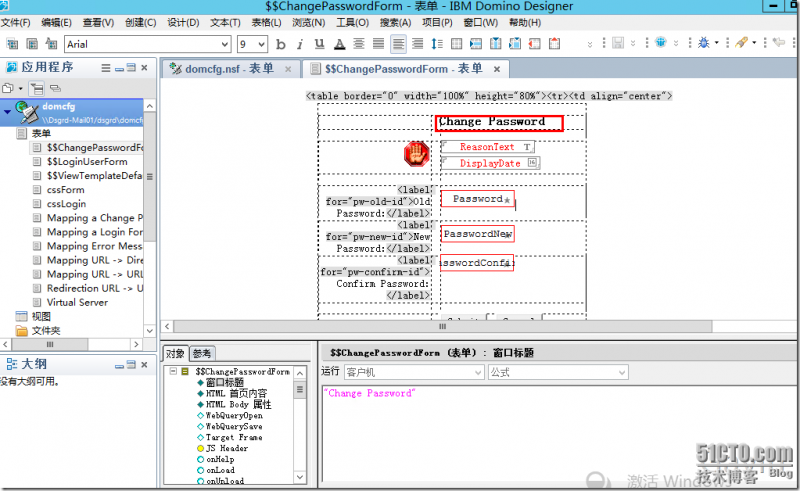Open the font size dropdown showing 9
Viewport: 800px width, 491px height.
pyautogui.click(x=262, y=44)
